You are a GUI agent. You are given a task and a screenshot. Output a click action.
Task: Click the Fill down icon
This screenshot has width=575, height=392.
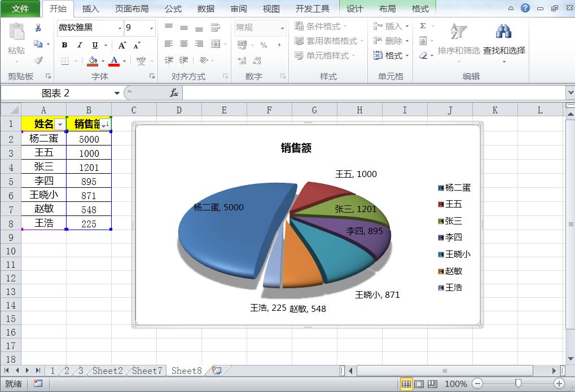[x=423, y=41]
